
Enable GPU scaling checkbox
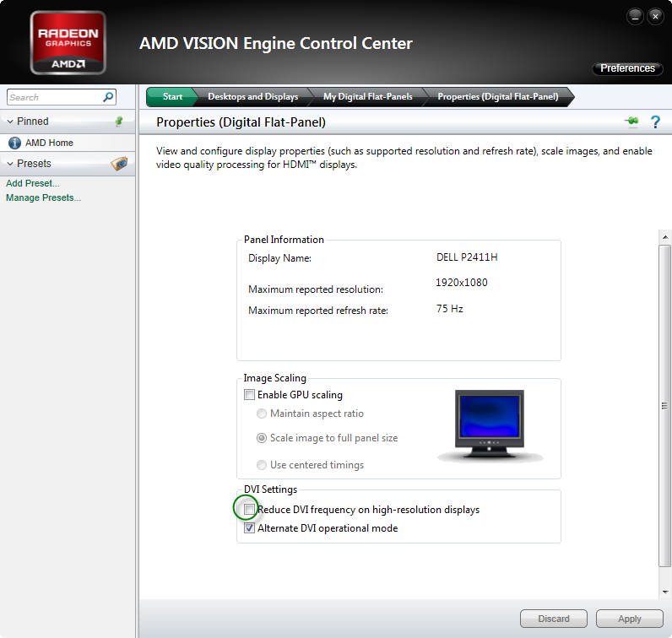coord(249,394)
